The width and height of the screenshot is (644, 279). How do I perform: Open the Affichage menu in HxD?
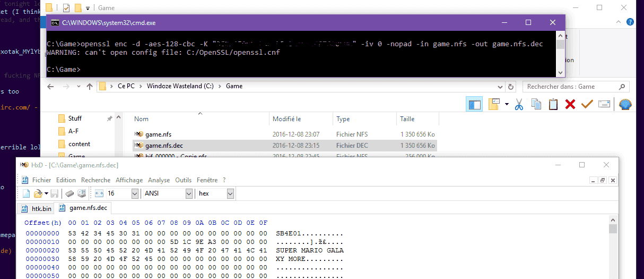coord(129,180)
